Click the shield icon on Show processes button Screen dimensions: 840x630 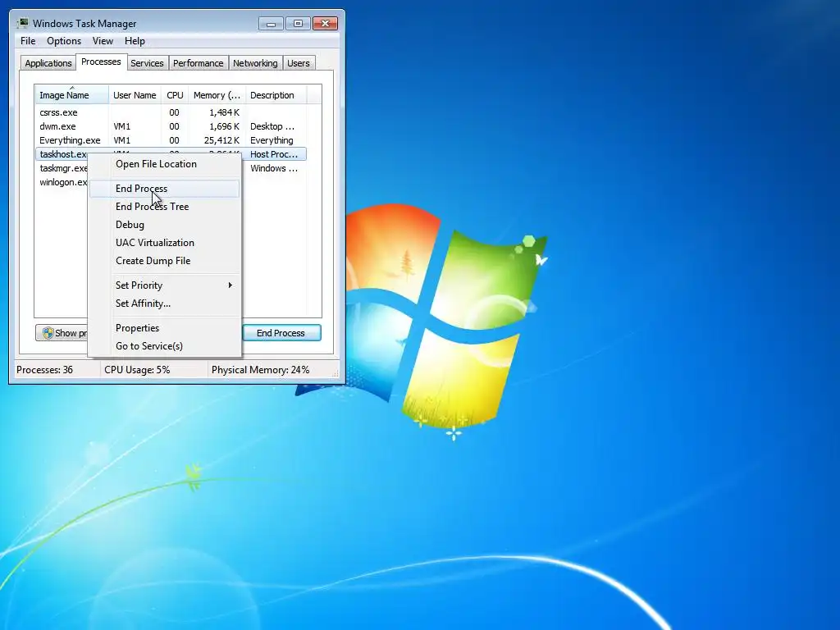point(48,333)
